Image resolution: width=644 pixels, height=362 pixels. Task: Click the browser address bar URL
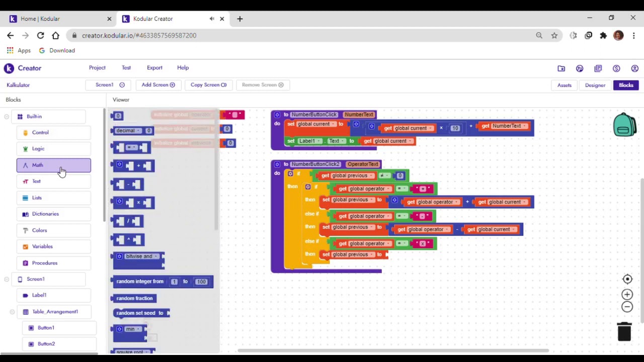[x=139, y=35]
